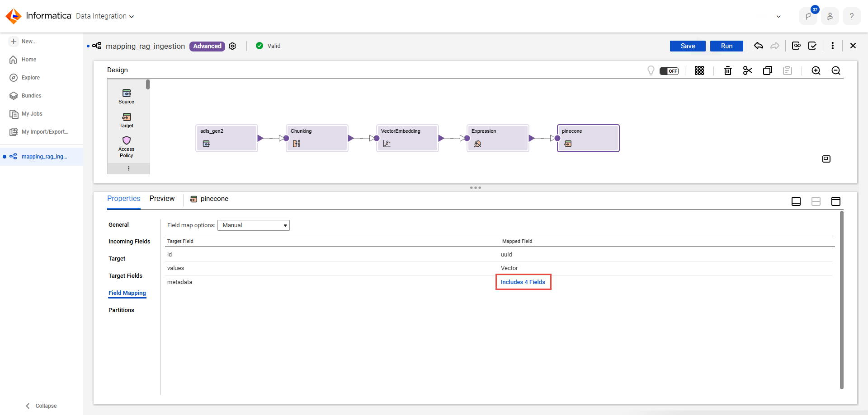The image size is (868, 415).
Task: Select the VectorEmbedding transformation node
Action: click(x=407, y=138)
